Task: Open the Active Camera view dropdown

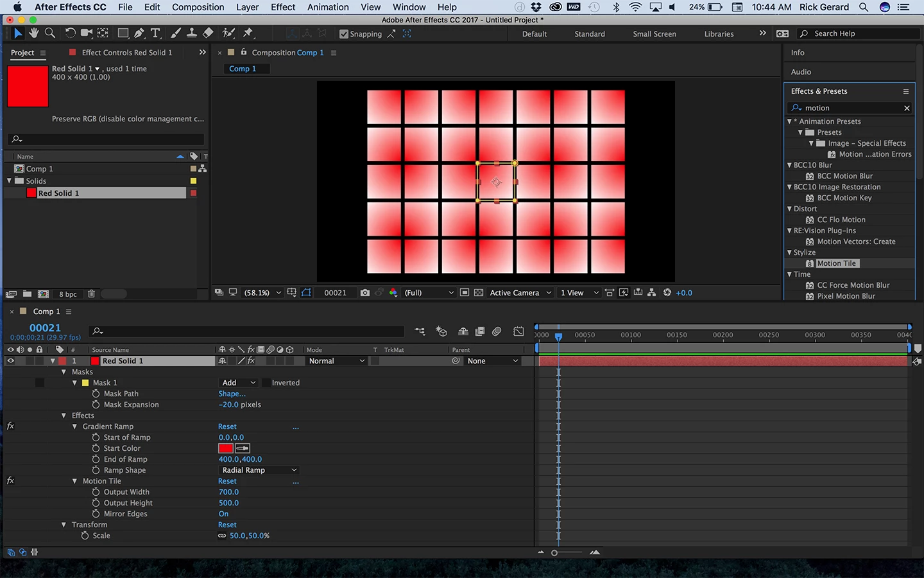Action: pyautogui.click(x=520, y=293)
